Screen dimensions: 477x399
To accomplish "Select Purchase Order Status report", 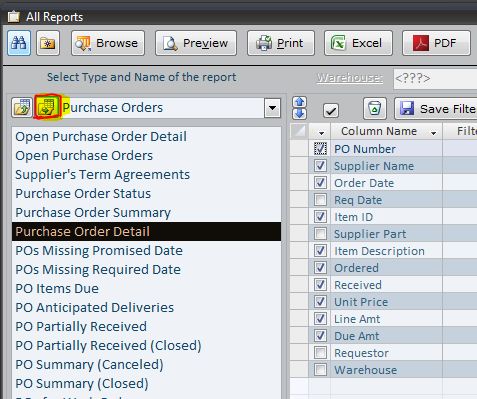I will (146, 193).
